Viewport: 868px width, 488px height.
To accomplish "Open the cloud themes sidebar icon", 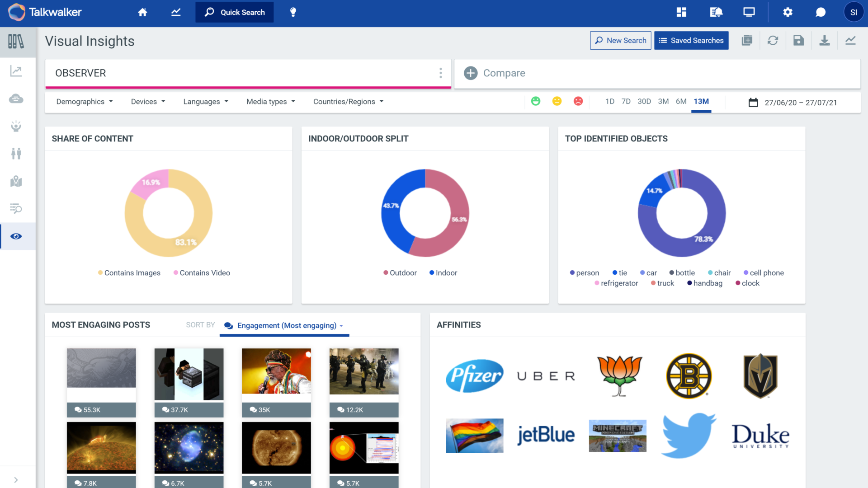I will click(x=16, y=99).
